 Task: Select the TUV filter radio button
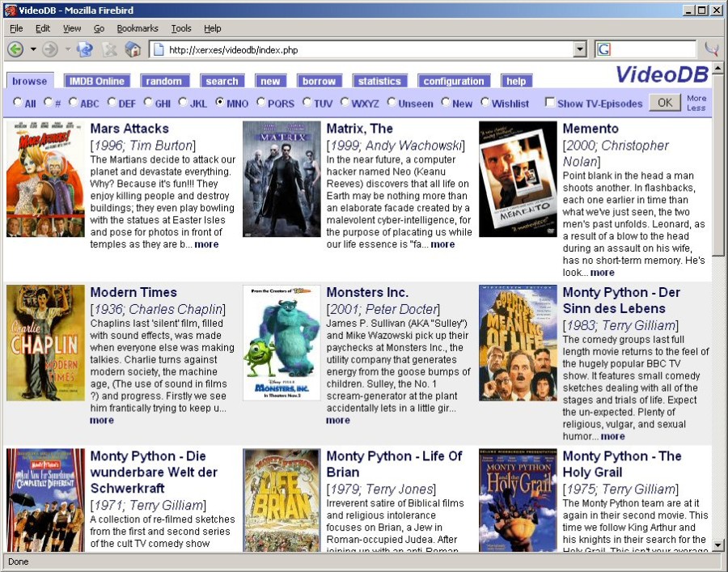pyautogui.click(x=307, y=102)
